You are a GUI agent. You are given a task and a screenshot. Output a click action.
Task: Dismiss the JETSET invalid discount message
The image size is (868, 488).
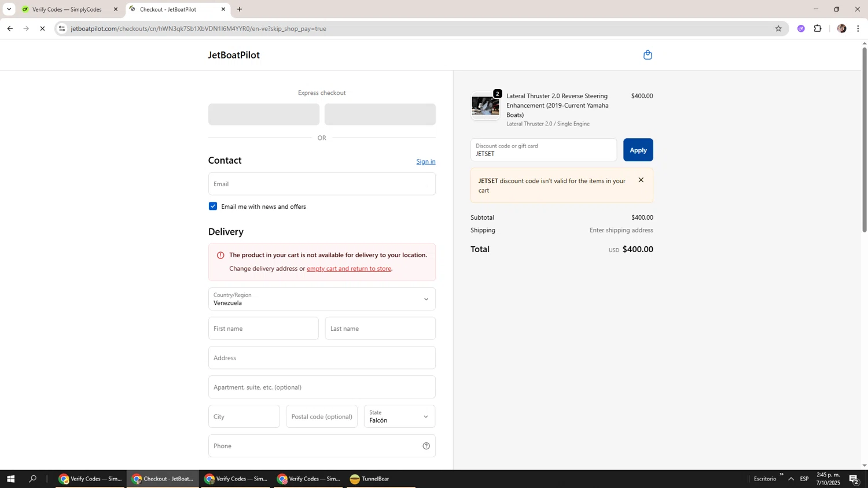pos(641,180)
